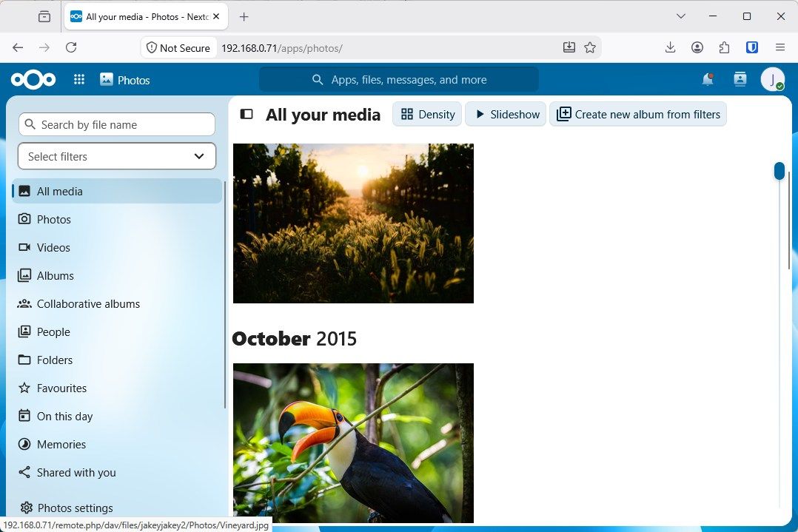Image resolution: width=798 pixels, height=532 pixels.
Task: Click the Firefox account profile icon
Action: tap(697, 48)
